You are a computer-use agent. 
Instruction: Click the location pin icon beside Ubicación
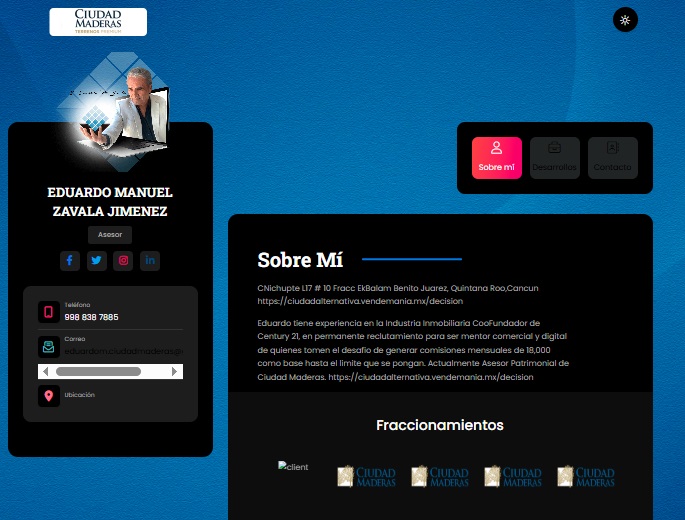48,396
